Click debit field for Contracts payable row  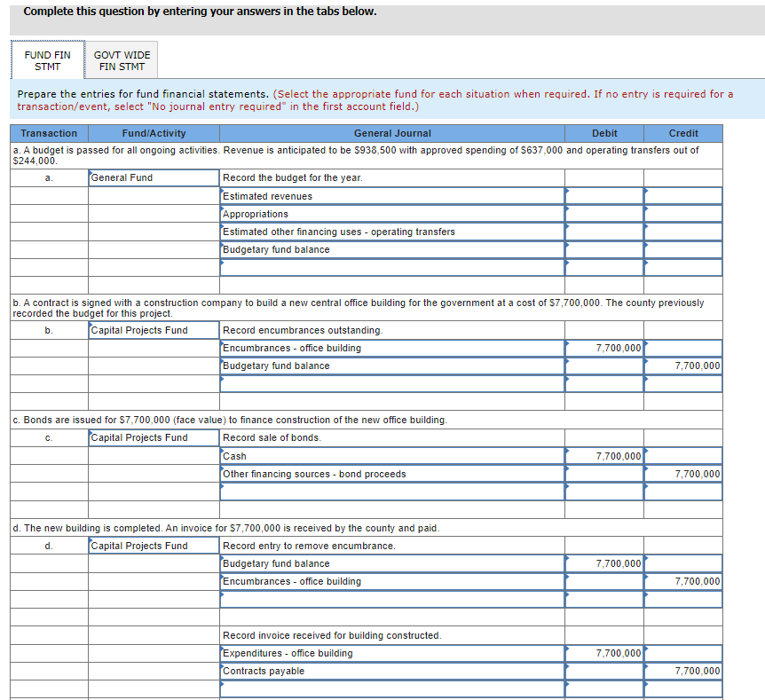[604, 672]
